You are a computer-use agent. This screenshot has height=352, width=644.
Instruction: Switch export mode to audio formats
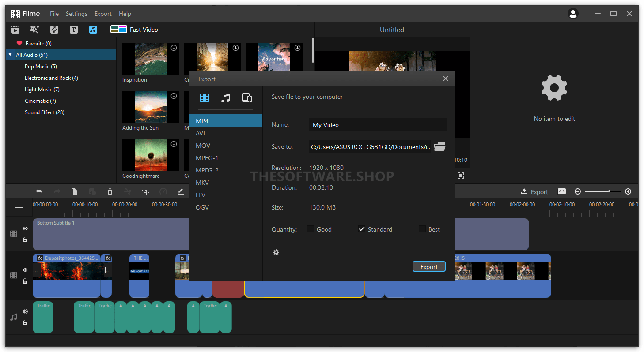tap(226, 97)
